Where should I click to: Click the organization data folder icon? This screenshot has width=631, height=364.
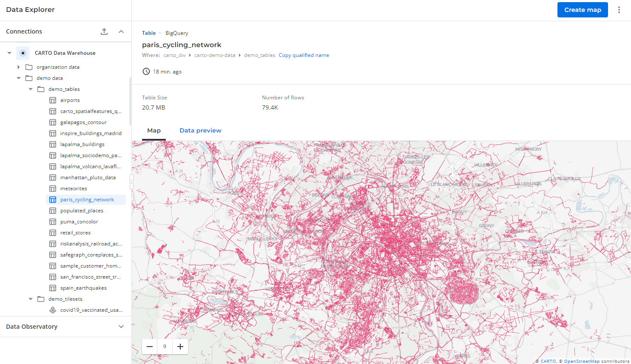click(29, 67)
